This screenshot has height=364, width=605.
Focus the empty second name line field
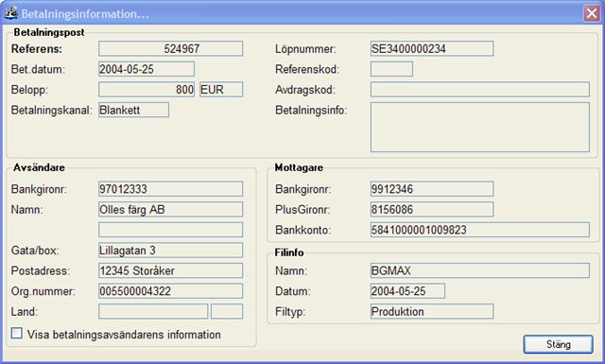(170, 230)
